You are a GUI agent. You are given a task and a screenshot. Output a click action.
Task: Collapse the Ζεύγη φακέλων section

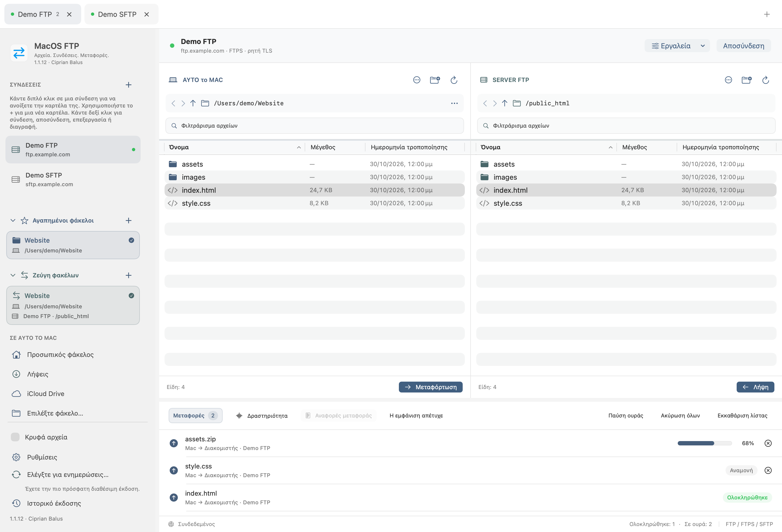[x=13, y=275]
